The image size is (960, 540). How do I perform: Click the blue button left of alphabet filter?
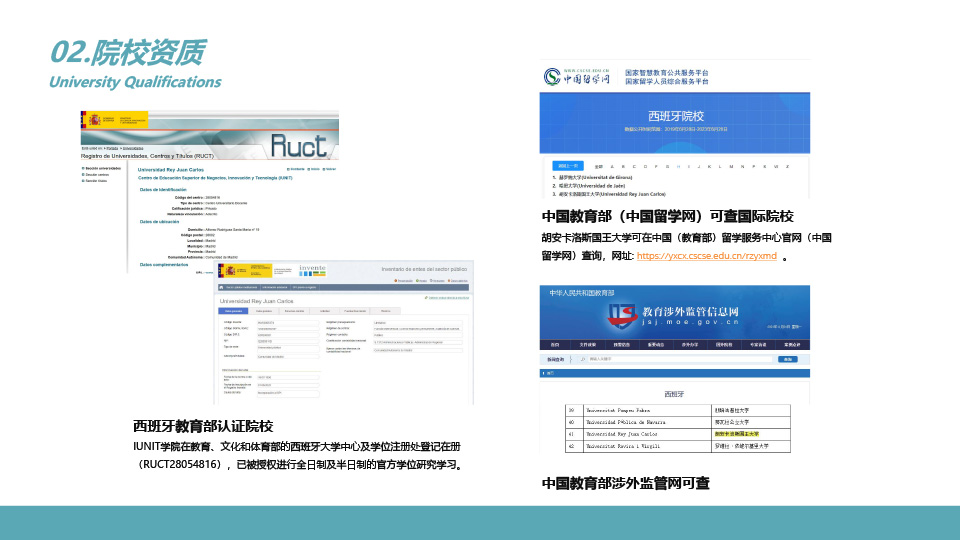(568, 166)
